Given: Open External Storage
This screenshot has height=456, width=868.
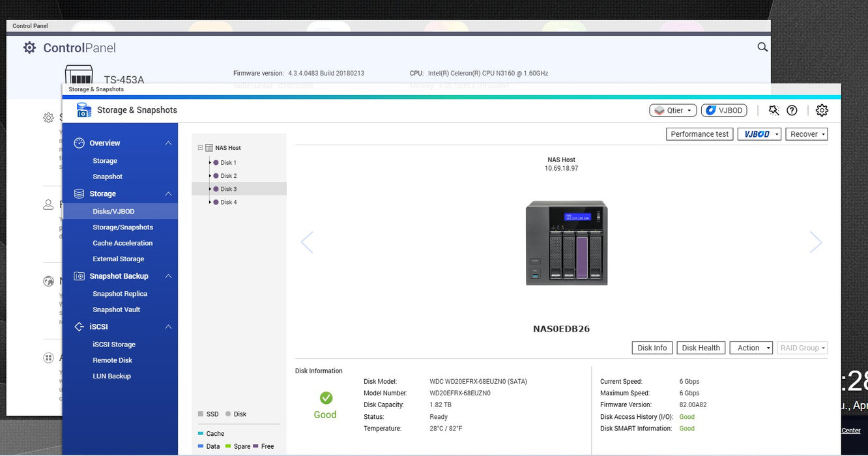Looking at the screenshot, I should (119, 259).
